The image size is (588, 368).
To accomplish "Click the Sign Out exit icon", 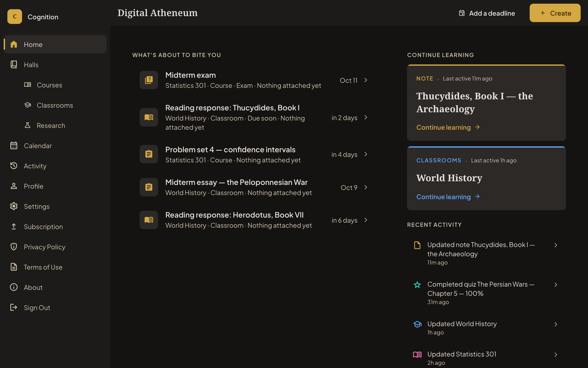I will click(x=14, y=308).
